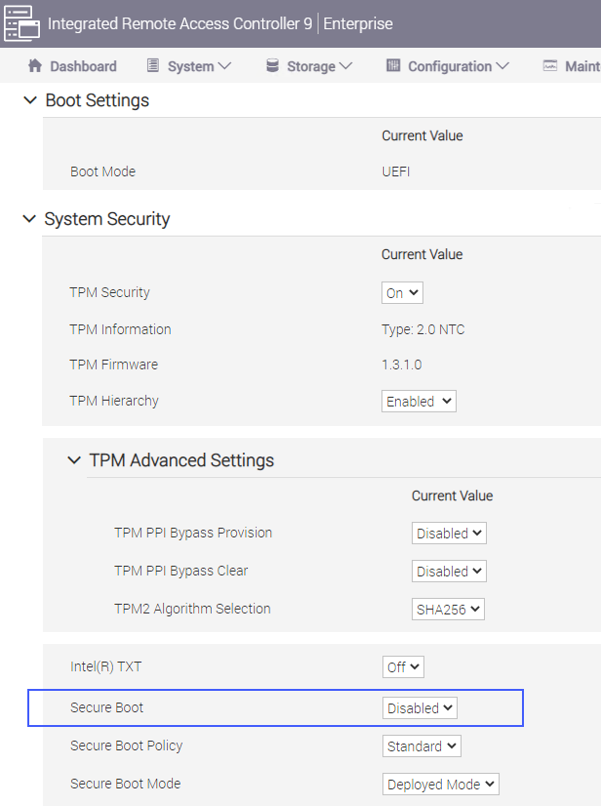Image resolution: width=601 pixels, height=806 pixels.
Task: Open the TPM Security dropdown
Action: click(x=403, y=293)
